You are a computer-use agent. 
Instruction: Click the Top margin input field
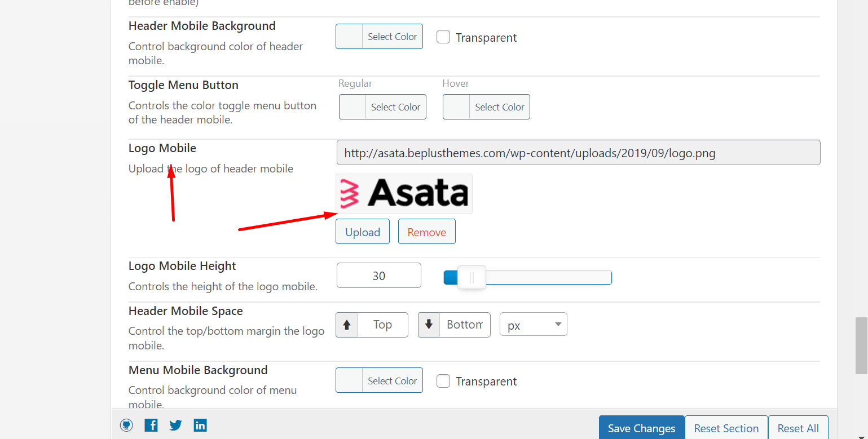[382, 325]
